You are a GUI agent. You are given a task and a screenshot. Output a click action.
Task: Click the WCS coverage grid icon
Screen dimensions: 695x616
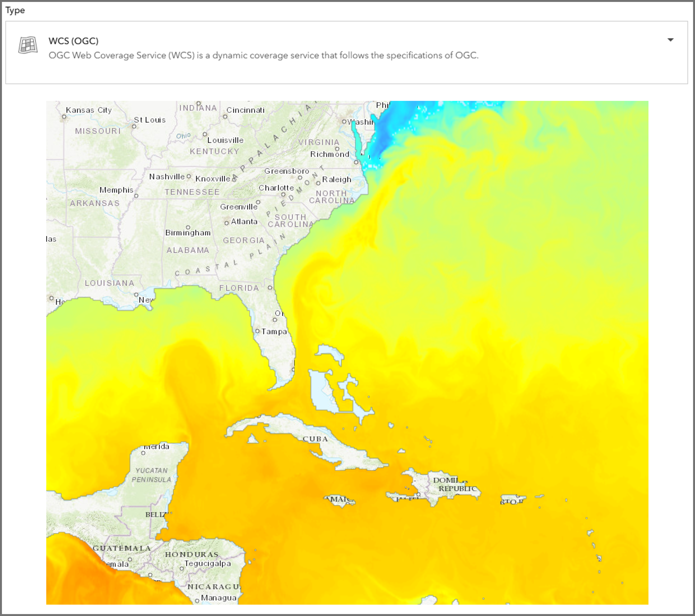(x=28, y=45)
